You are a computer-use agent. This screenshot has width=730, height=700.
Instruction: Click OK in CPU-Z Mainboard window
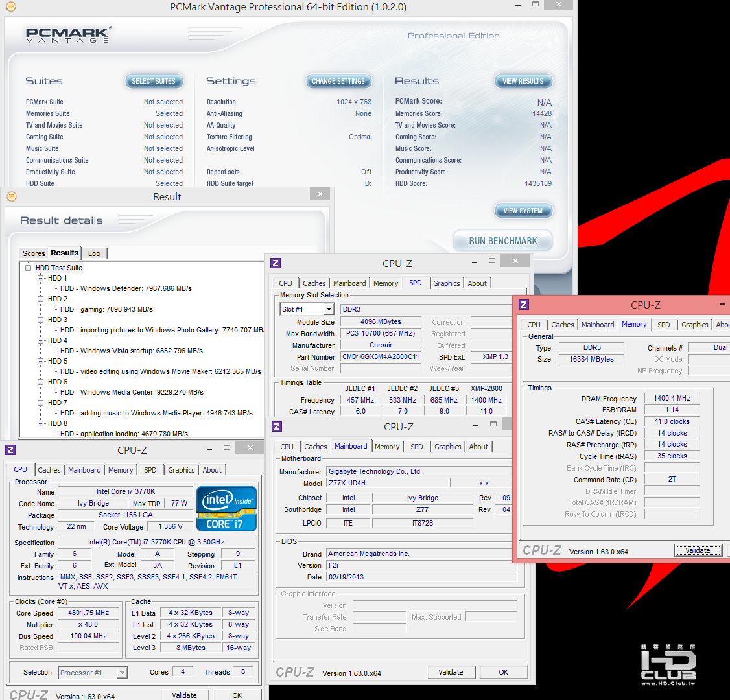(503, 672)
